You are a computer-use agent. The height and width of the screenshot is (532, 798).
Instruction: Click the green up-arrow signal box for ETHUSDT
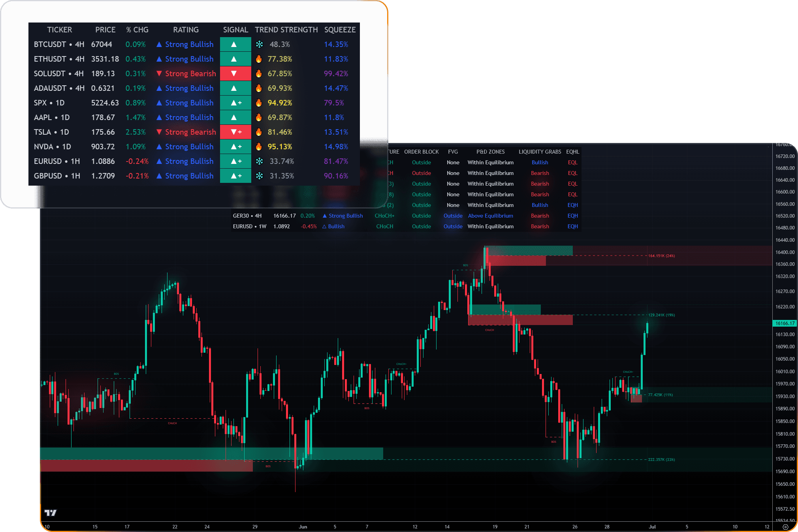tap(235, 59)
